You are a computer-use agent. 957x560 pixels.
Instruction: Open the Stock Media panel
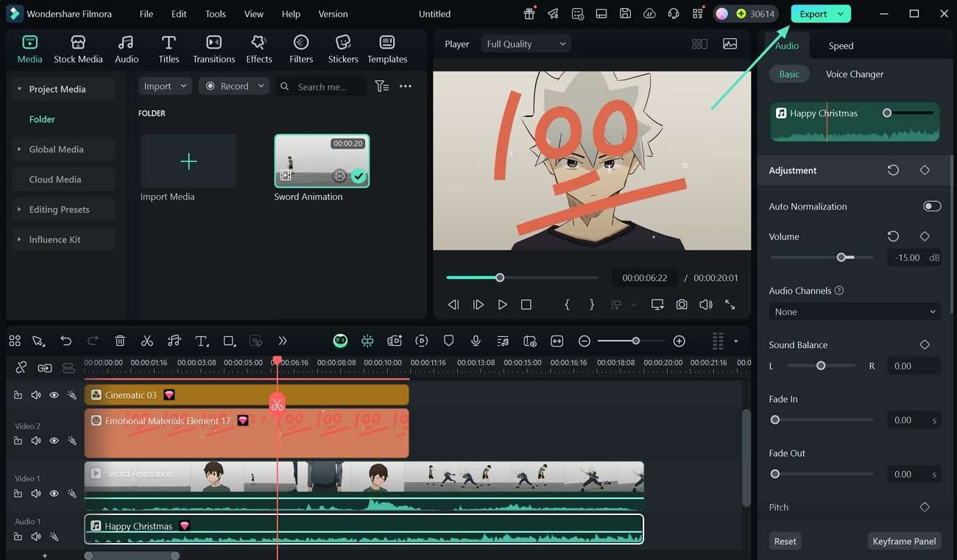[x=78, y=49]
